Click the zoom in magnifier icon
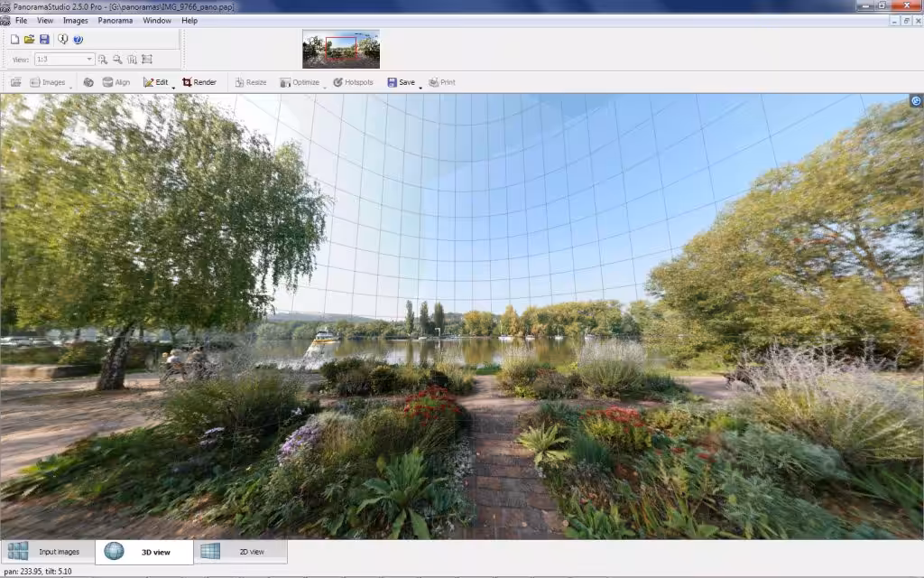This screenshot has height=578, width=924. 103,60
